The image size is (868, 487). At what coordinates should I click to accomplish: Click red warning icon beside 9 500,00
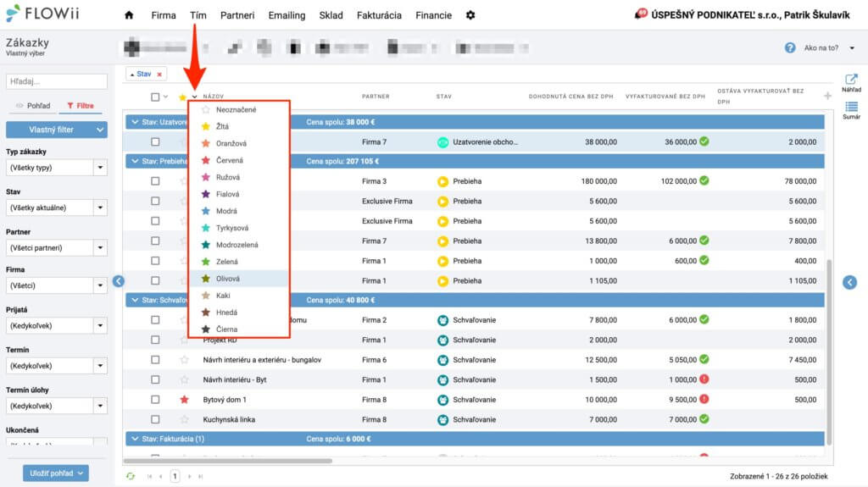[x=704, y=399]
